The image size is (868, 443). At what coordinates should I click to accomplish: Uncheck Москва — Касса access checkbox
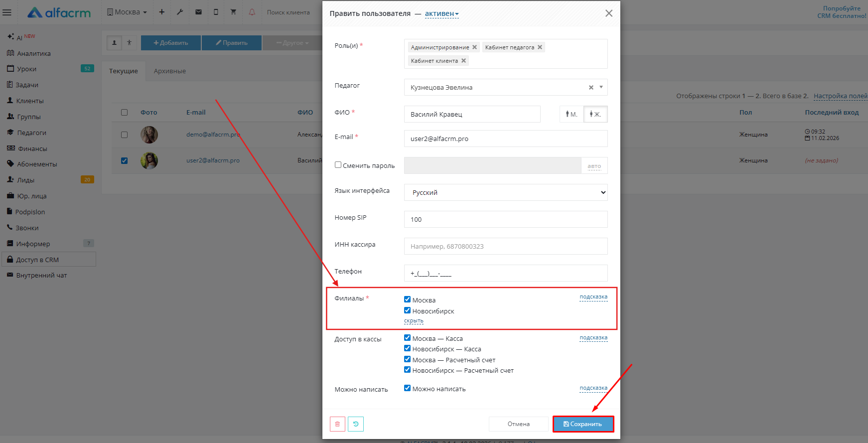pos(408,338)
